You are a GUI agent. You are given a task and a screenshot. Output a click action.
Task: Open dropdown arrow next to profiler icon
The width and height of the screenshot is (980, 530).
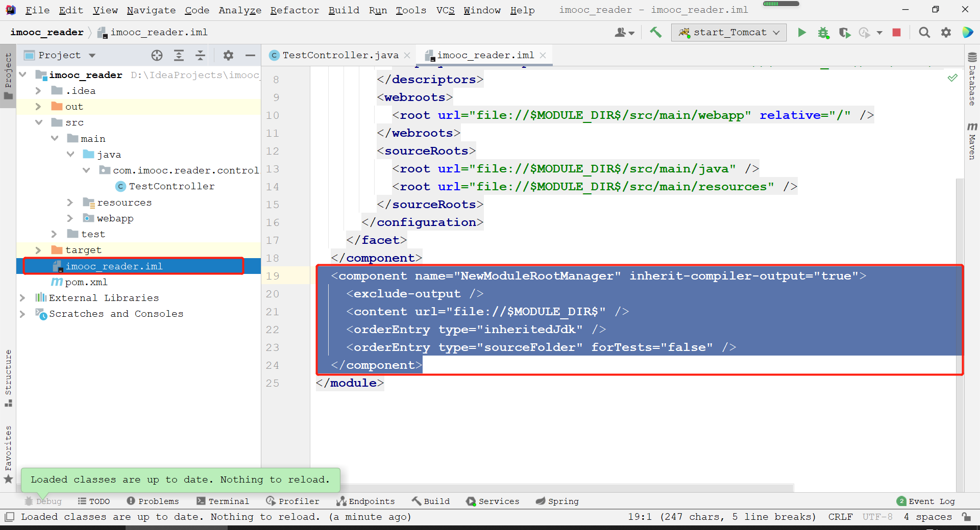tap(879, 32)
